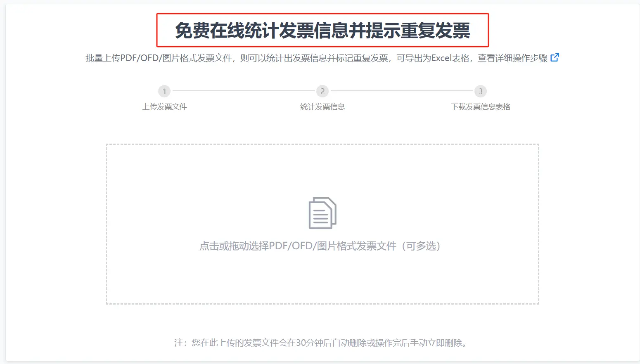The width and height of the screenshot is (640, 364).
Task: Open the 查看详细操作步骤 link
Action: (x=512, y=58)
